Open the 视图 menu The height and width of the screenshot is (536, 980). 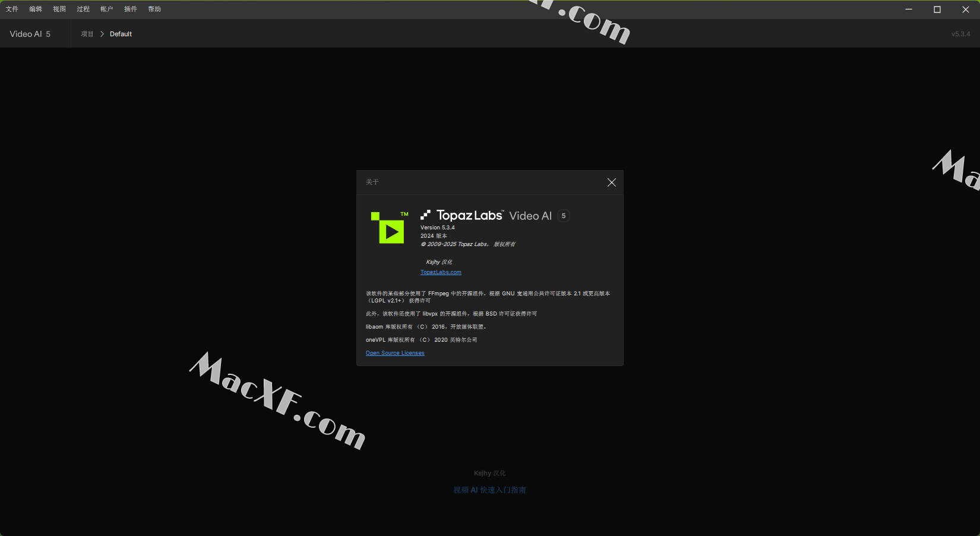pos(59,9)
